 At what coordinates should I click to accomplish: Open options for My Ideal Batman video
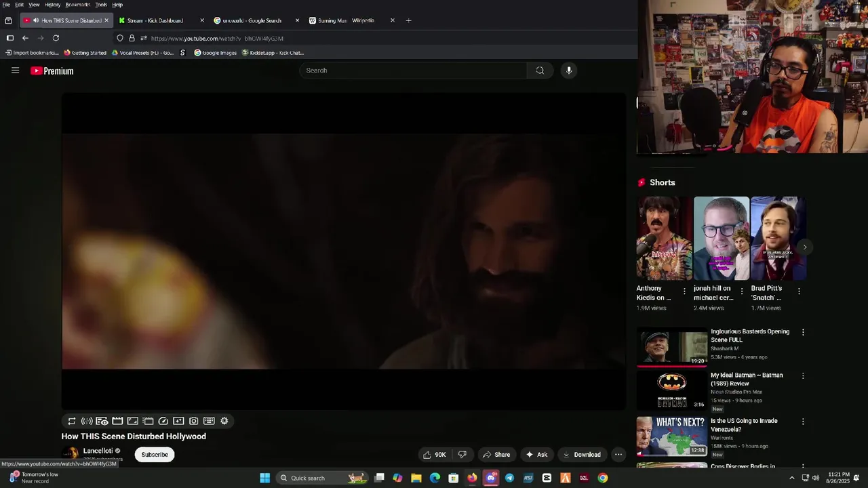pyautogui.click(x=803, y=375)
